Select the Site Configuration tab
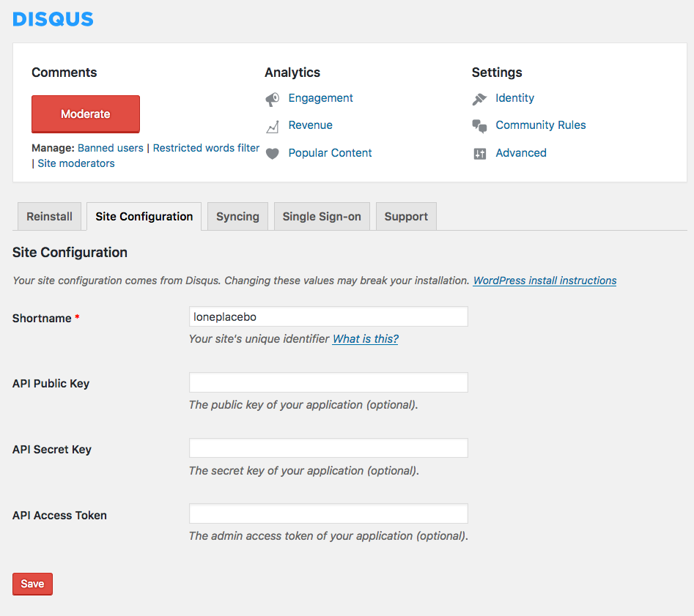This screenshot has width=694, height=616. point(144,216)
